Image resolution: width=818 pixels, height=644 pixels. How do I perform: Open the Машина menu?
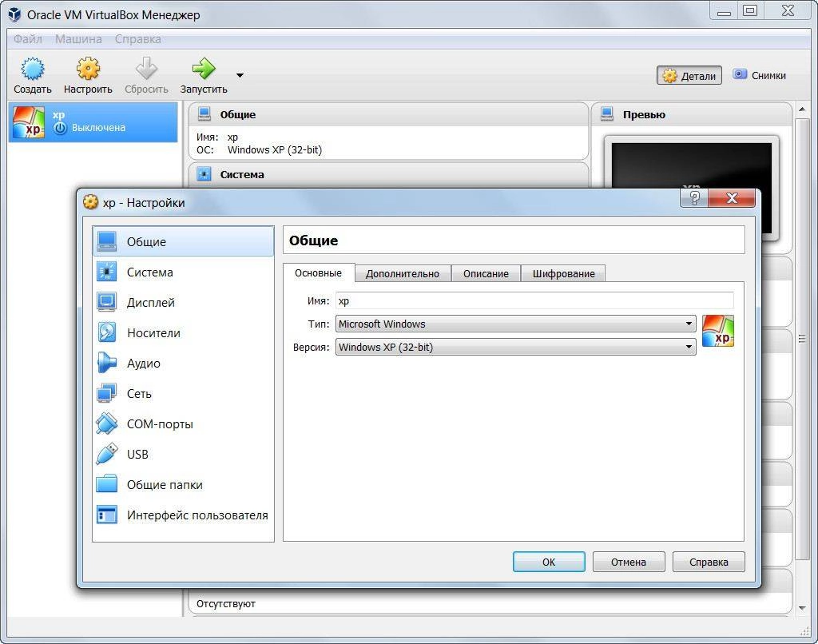point(78,39)
